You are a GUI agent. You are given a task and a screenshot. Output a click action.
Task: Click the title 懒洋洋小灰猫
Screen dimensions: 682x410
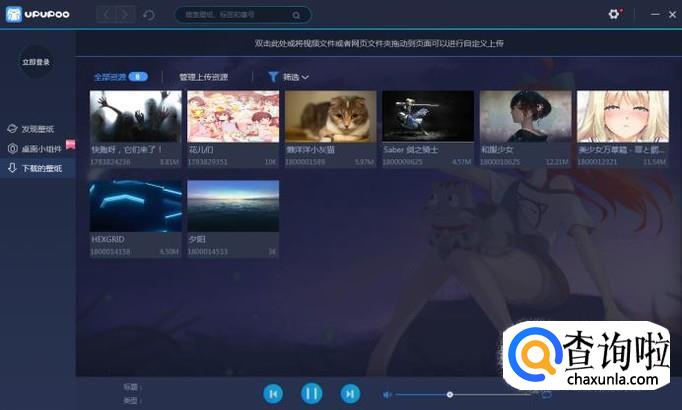coord(311,150)
